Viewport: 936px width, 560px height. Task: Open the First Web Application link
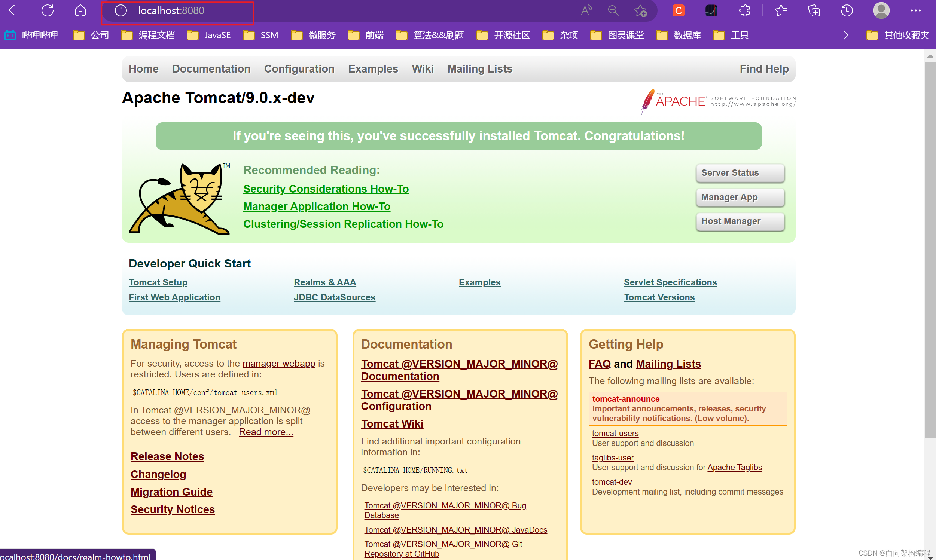click(x=174, y=297)
